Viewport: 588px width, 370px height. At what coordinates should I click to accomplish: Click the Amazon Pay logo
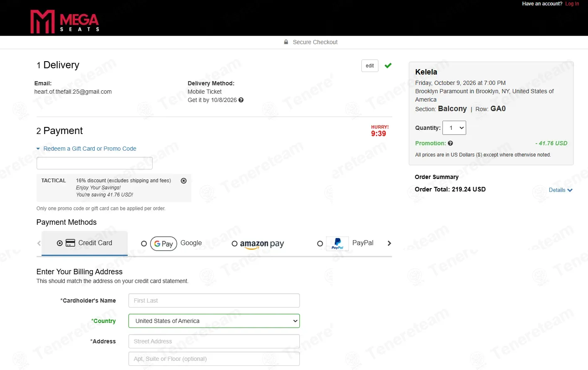point(262,244)
